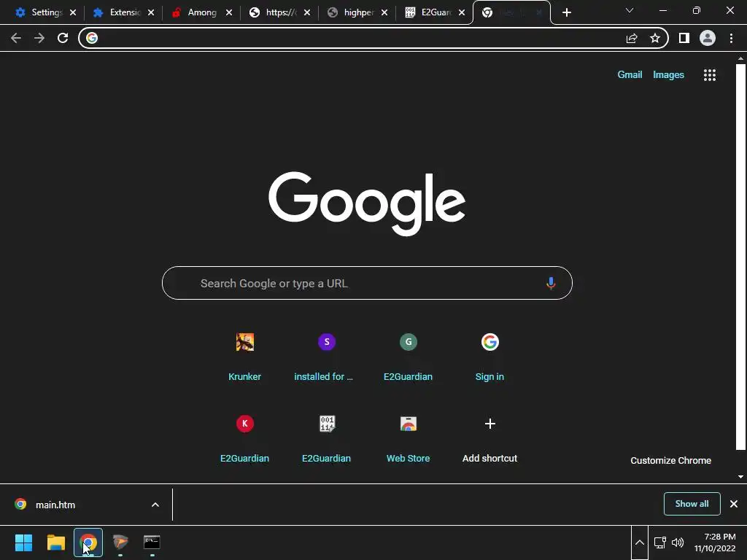Open File Explorer from the taskbar
747x560 pixels.
55,542
